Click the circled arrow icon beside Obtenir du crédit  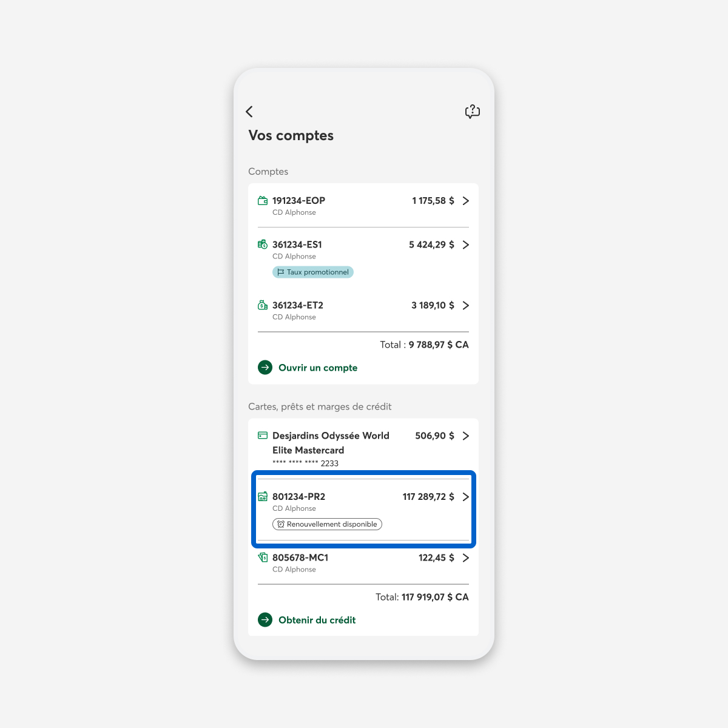point(265,620)
